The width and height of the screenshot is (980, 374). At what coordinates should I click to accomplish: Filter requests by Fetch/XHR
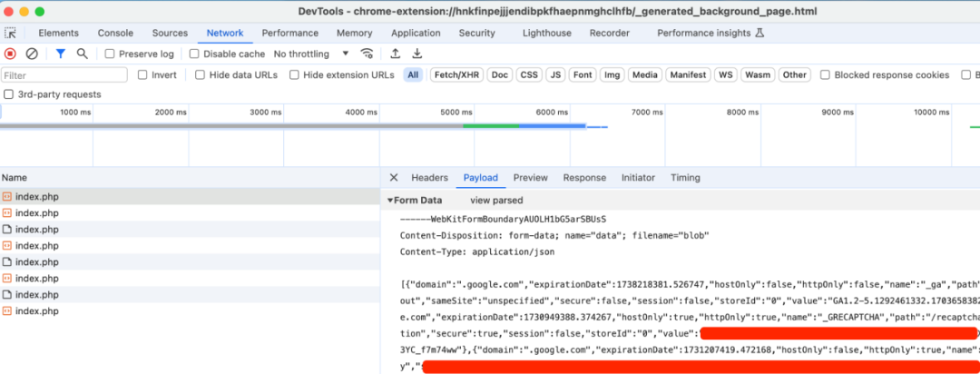[x=456, y=75]
